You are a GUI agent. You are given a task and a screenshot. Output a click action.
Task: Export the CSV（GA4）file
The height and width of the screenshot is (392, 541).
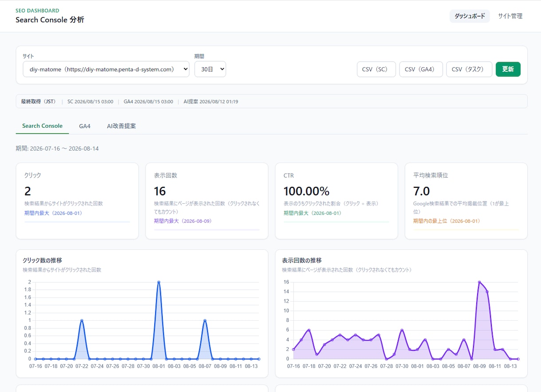coord(421,69)
